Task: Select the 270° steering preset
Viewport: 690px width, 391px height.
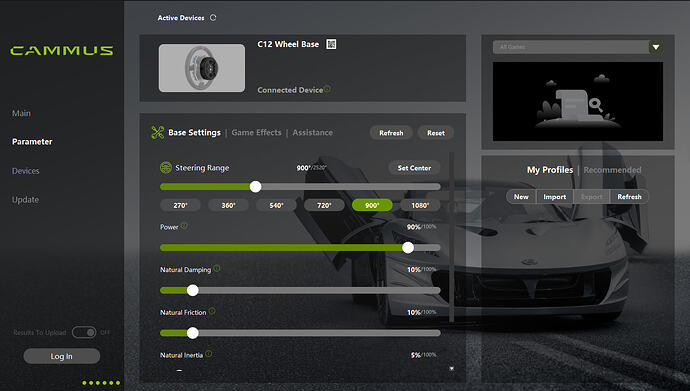Action: point(180,205)
